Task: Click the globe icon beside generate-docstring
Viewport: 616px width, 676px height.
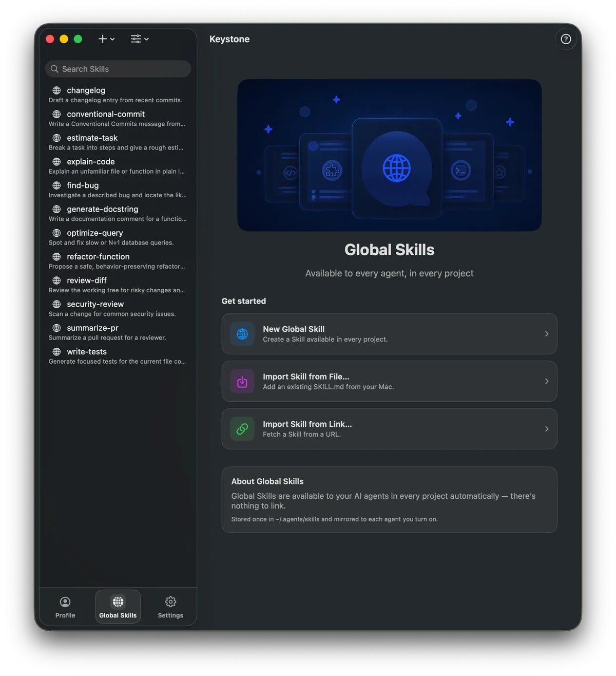Action: pyautogui.click(x=56, y=209)
